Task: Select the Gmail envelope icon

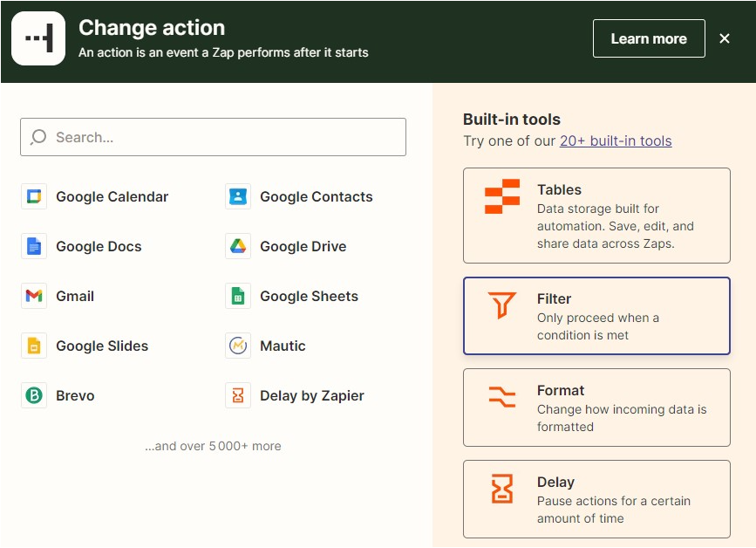Action: [x=34, y=296]
